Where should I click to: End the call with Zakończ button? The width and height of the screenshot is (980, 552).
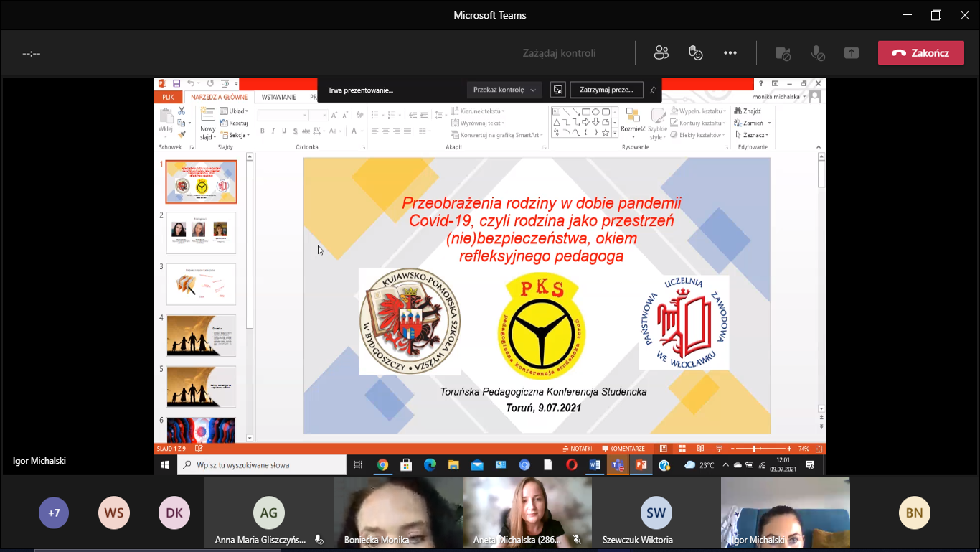(x=921, y=52)
